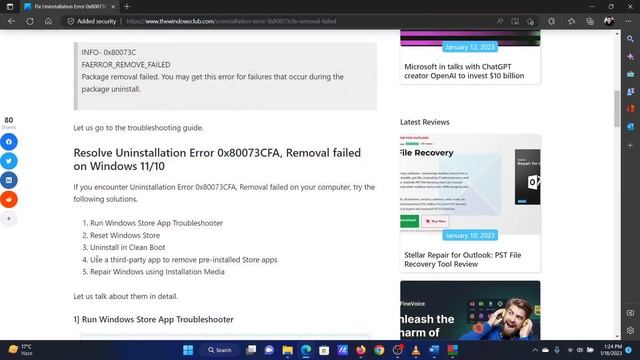Image resolution: width=640 pixels, height=360 pixels.
Task: Focus the thewindowsclub.com address bar
Action: [231, 21]
